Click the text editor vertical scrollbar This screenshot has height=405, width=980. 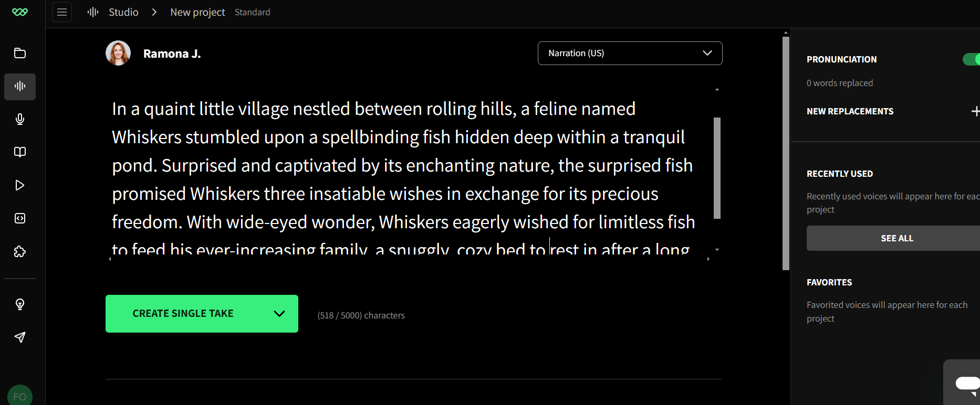click(x=717, y=168)
